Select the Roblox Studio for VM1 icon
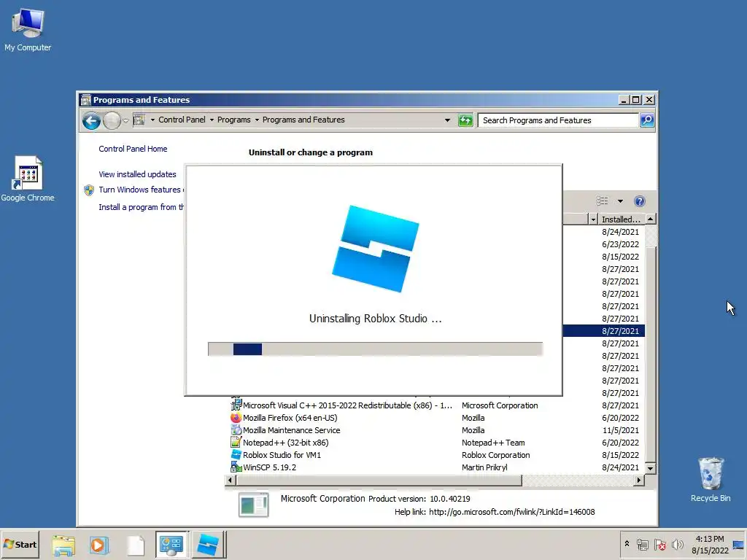The width and height of the screenshot is (747, 560). pos(236,455)
